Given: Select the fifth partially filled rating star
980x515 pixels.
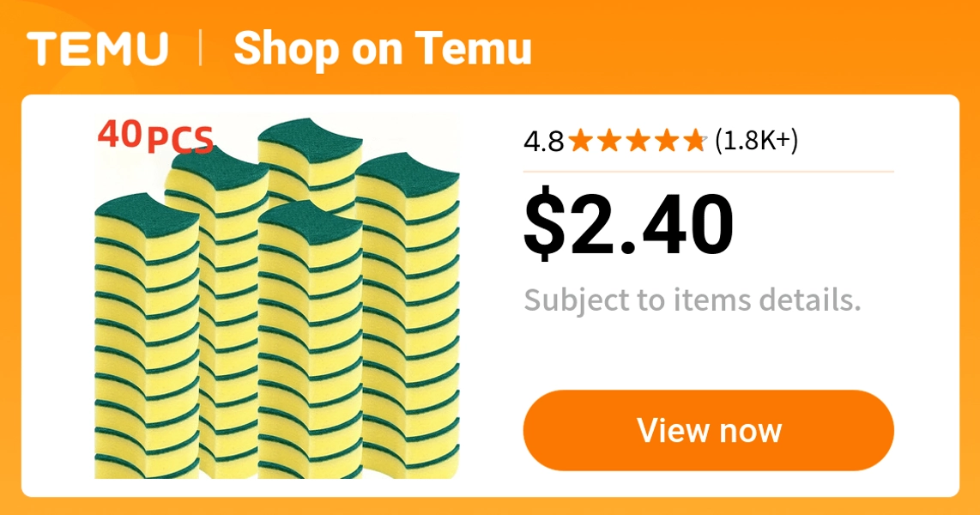Looking at the screenshot, I should coord(695,141).
